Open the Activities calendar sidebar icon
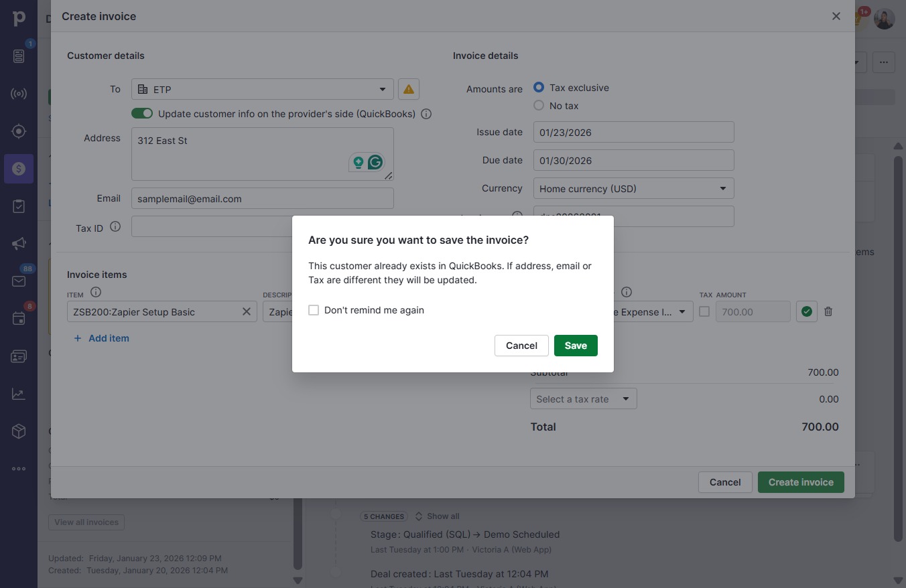 point(19,319)
